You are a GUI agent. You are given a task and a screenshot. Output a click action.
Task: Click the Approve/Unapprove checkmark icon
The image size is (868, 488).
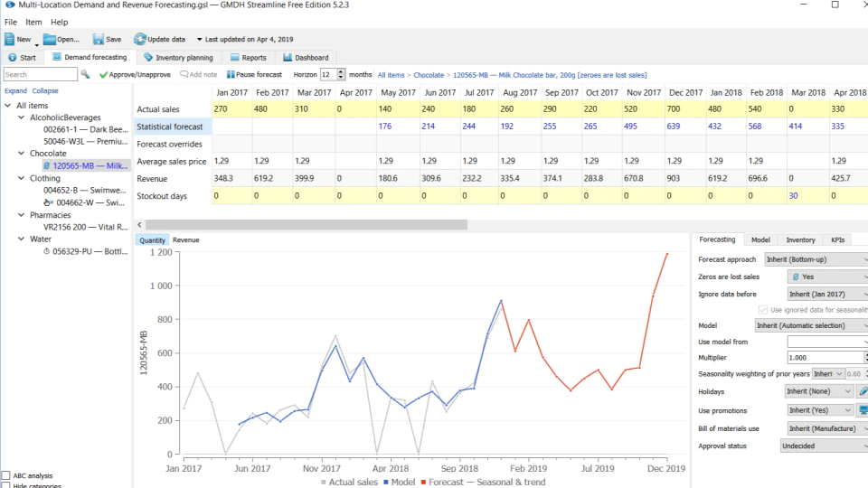[x=103, y=75]
